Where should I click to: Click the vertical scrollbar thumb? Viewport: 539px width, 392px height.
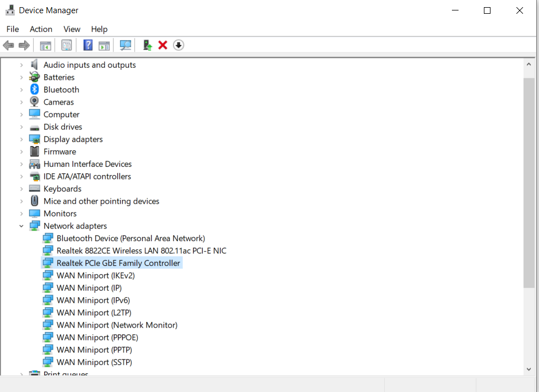[x=529, y=183]
